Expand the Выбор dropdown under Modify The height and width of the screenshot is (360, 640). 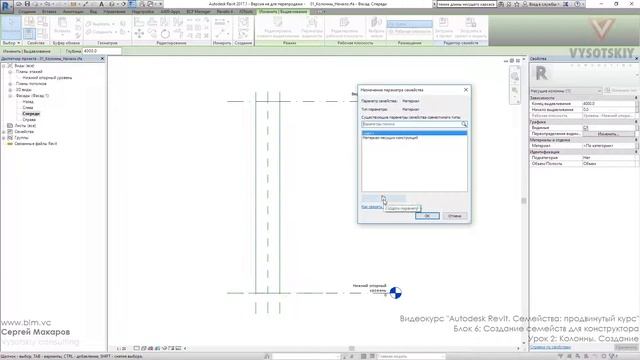pyautogui.click(x=11, y=43)
